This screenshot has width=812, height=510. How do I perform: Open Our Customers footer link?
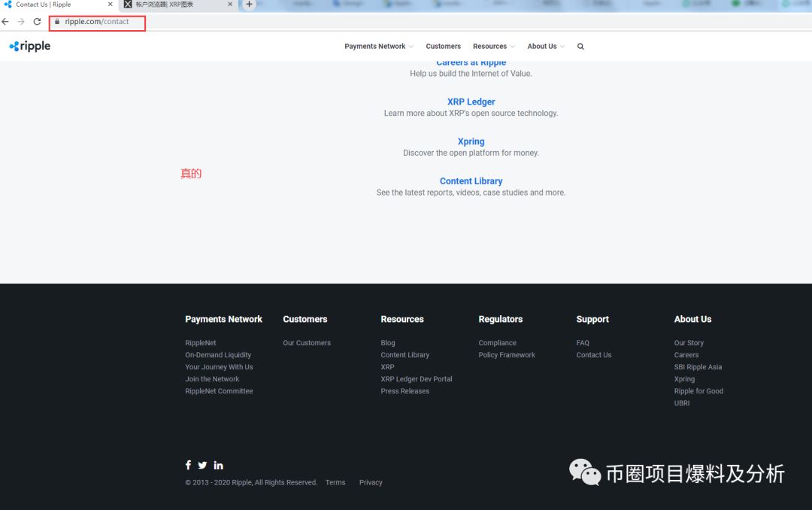307,342
